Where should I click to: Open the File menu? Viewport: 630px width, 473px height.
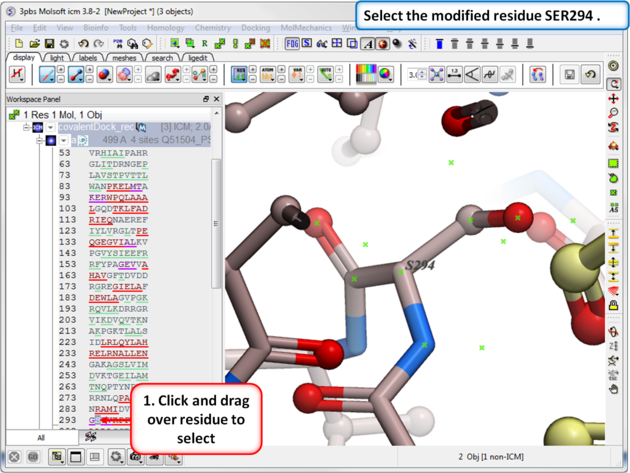17,28
